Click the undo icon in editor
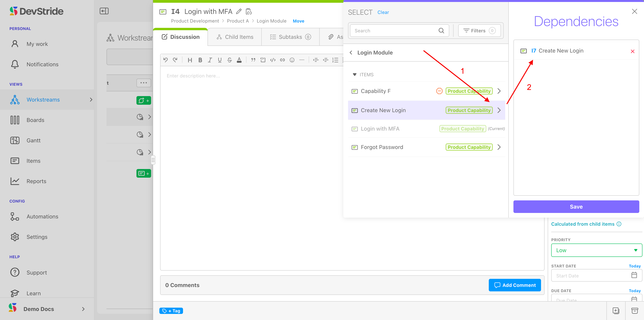This screenshot has width=644, height=320. pos(165,60)
